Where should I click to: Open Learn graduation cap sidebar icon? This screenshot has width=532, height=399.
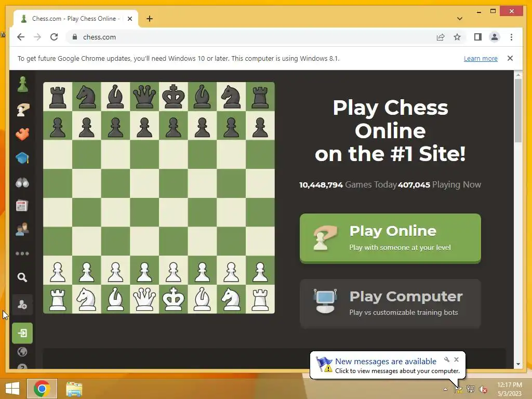pos(22,158)
